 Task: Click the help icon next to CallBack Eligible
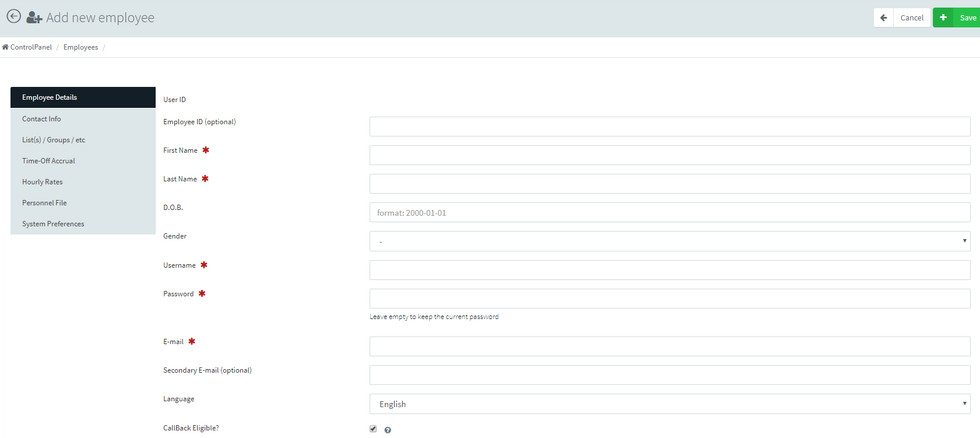click(388, 430)
